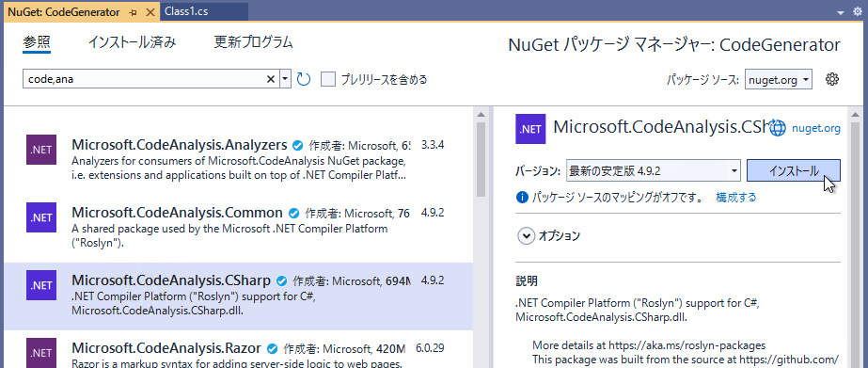Close the NuGet: CodeGenerator tab

coord(150,11)
